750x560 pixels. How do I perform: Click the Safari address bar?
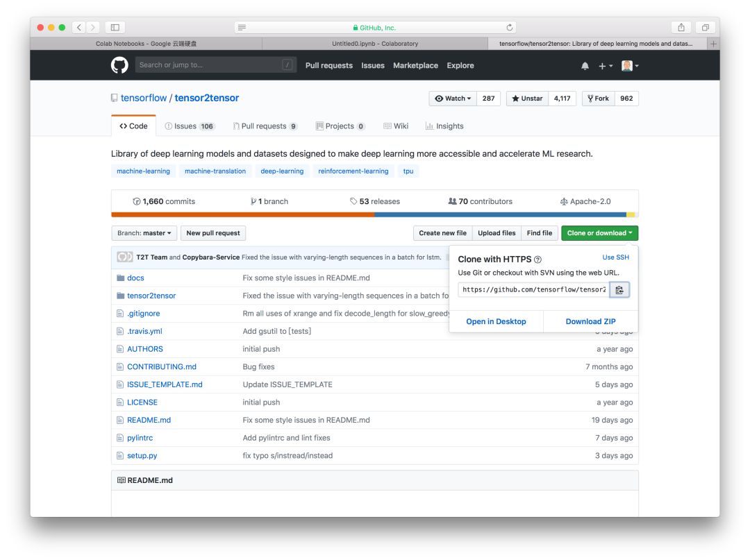(375, 27)
